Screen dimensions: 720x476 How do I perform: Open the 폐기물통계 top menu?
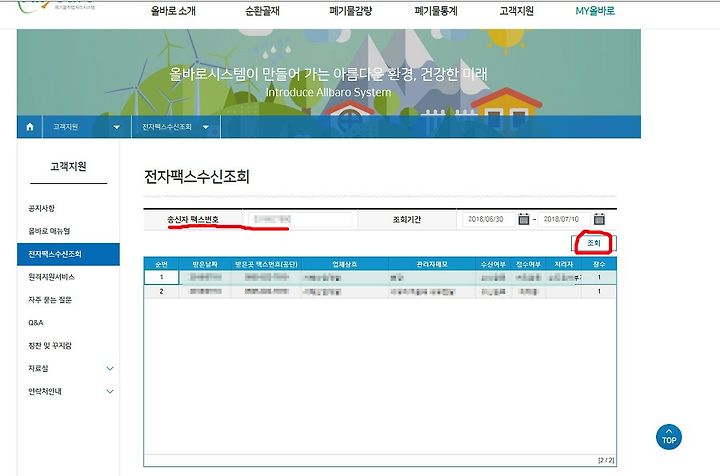[436, 11]
